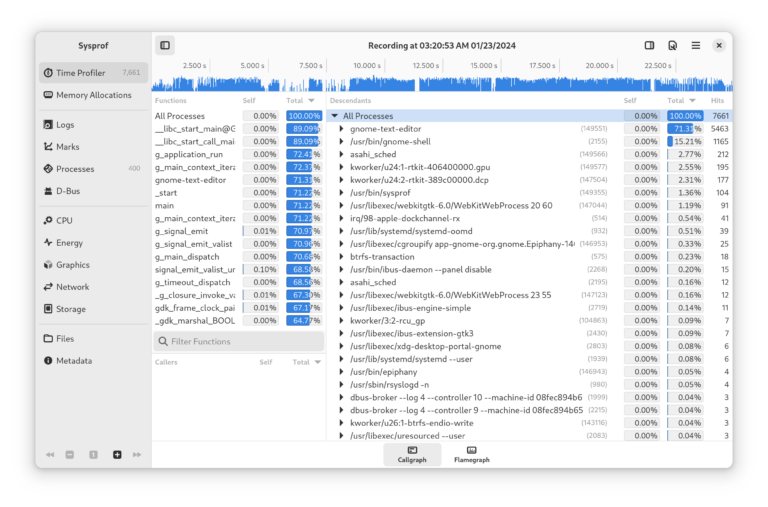
Task: Select g_signal_emit in Functions list
Action: [238, 231]
